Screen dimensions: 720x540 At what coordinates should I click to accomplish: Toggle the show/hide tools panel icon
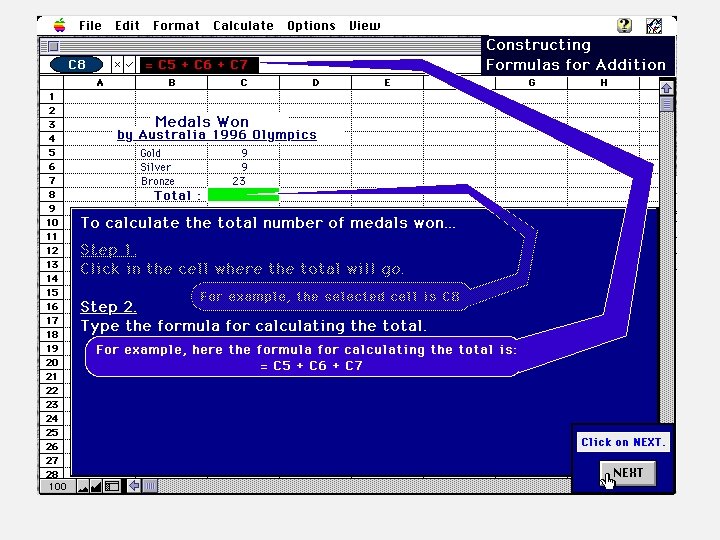pyautogui.click(x=112, y=486)
